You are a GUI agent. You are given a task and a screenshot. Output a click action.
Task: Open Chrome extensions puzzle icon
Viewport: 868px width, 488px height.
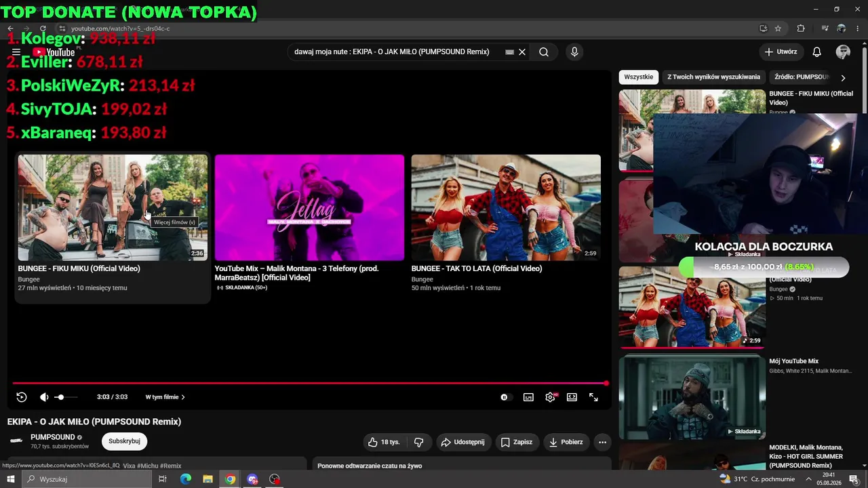(801, 28)
